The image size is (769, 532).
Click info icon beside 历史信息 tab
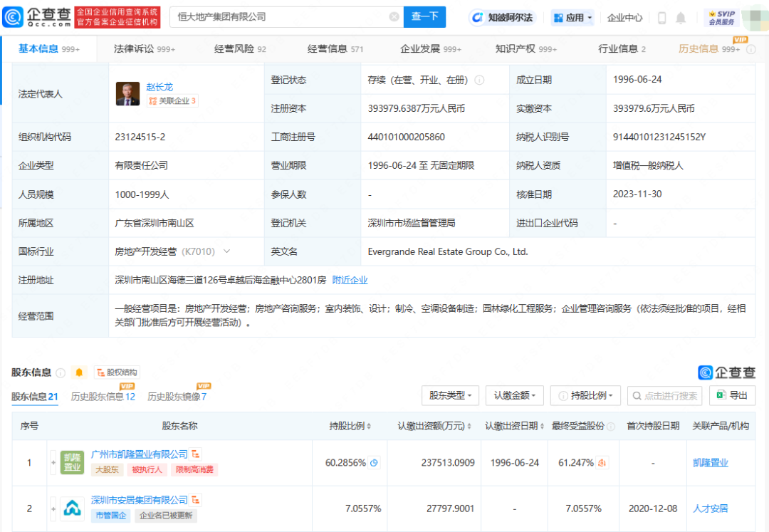[751, 50]
